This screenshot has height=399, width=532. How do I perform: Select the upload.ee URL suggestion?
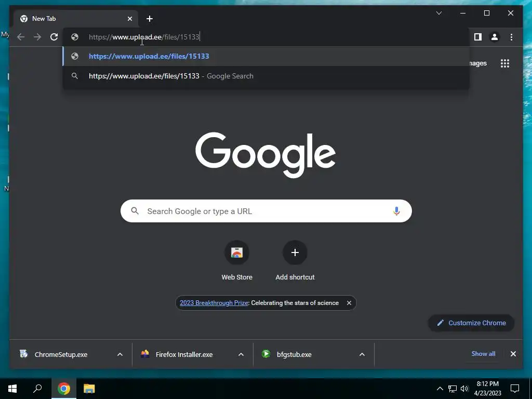266,56
